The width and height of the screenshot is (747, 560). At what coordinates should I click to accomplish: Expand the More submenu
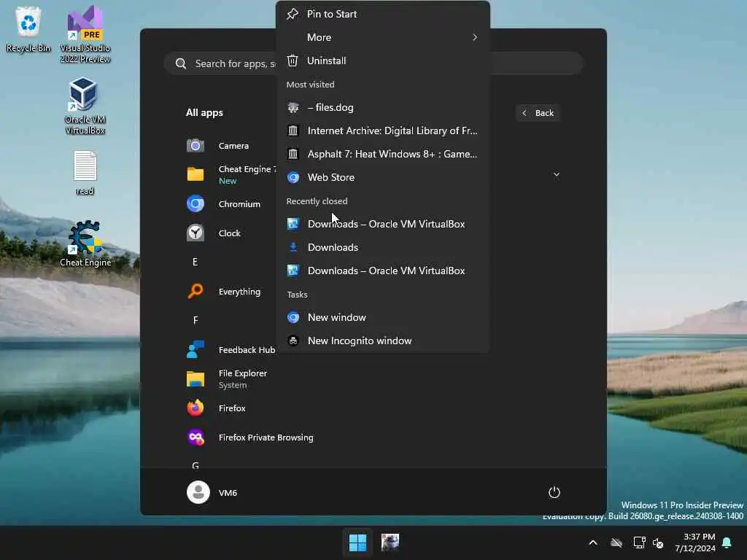[382, 37]
